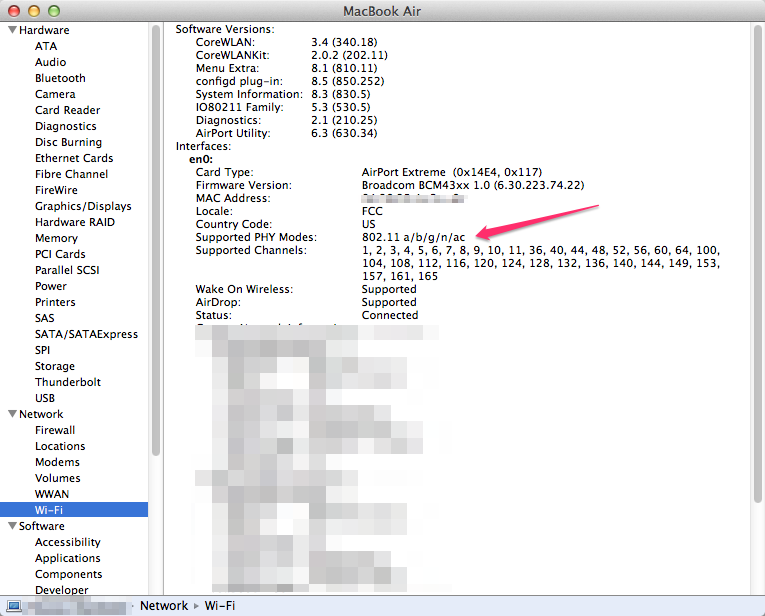
Task: Minimize the MacBook Air window
Action: pyautogui.click(x=34, y=11)
